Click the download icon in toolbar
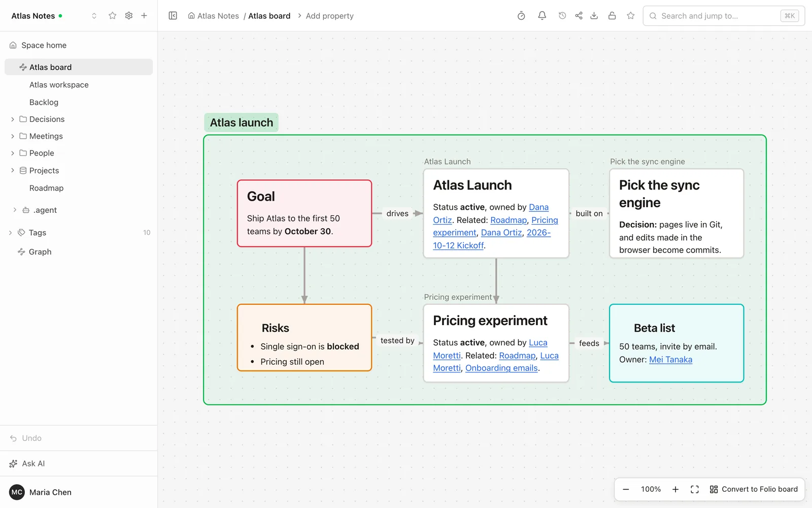This screenshot has height=508, width=812. click(594, 16)
